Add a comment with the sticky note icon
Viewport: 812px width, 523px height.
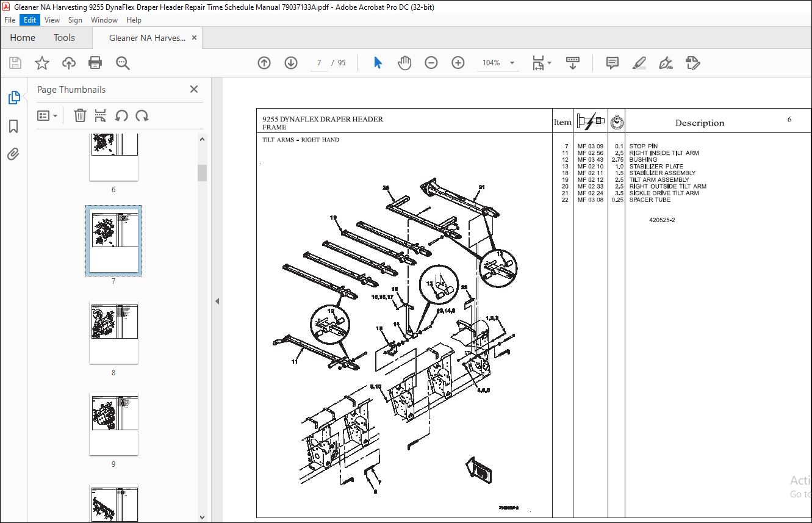point(613,63)
